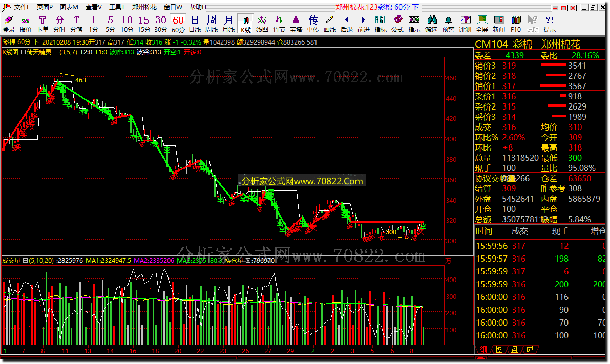The image size is (610, 364).
Task: Click the 成交量 volume panel label
Action: click(12, 261)
